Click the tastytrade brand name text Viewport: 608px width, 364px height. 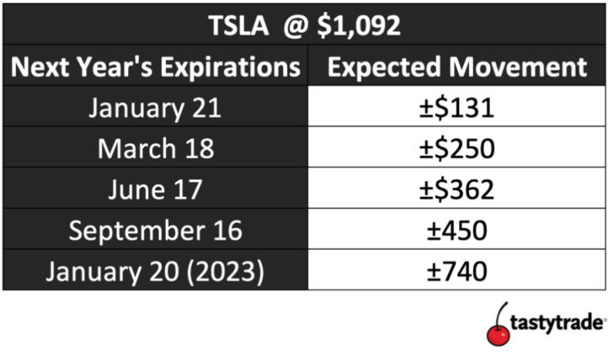pyautogui.click(x=557, y=322)
